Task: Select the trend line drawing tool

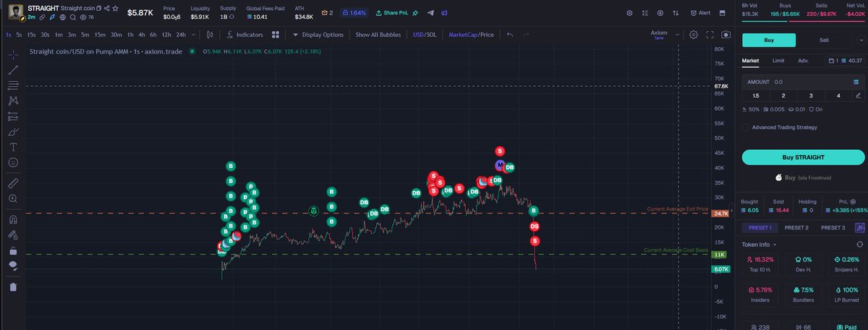Action: (13, 70)
